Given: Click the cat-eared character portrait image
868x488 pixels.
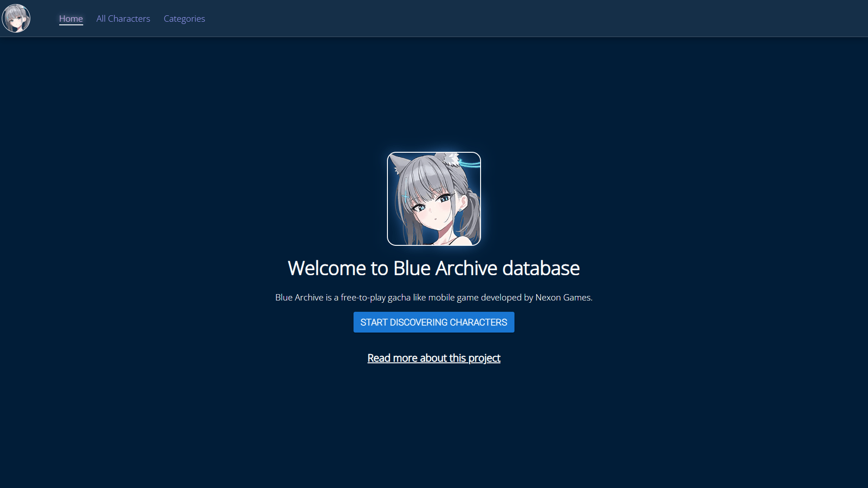Looking at the screenshot, I should tap(434, 199).
